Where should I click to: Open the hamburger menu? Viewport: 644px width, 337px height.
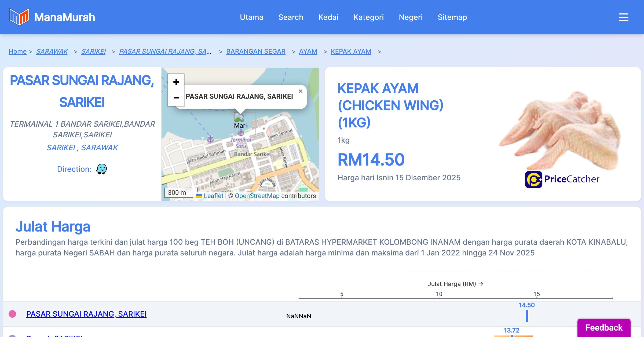(x=623, y=17)
